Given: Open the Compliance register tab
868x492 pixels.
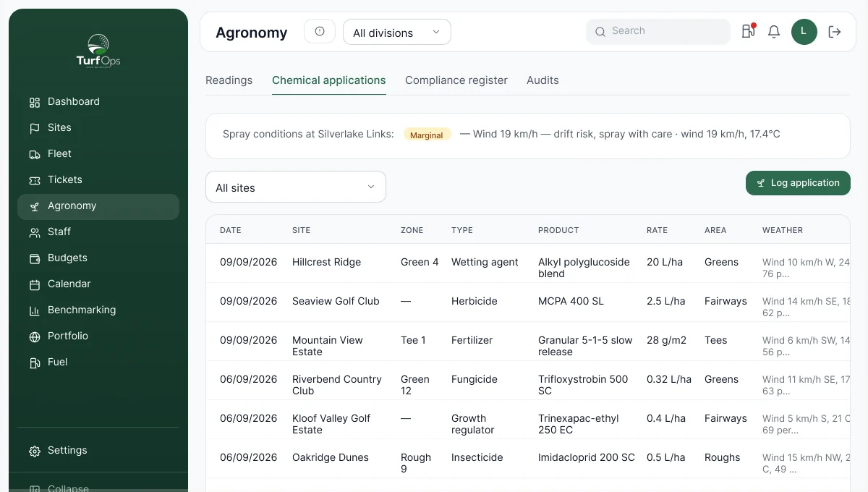Looking at the screenshot, I should [456, 80].
